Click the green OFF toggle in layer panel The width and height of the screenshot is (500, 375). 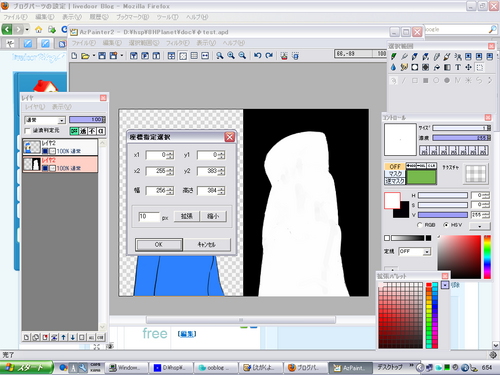tap(74, 131)
